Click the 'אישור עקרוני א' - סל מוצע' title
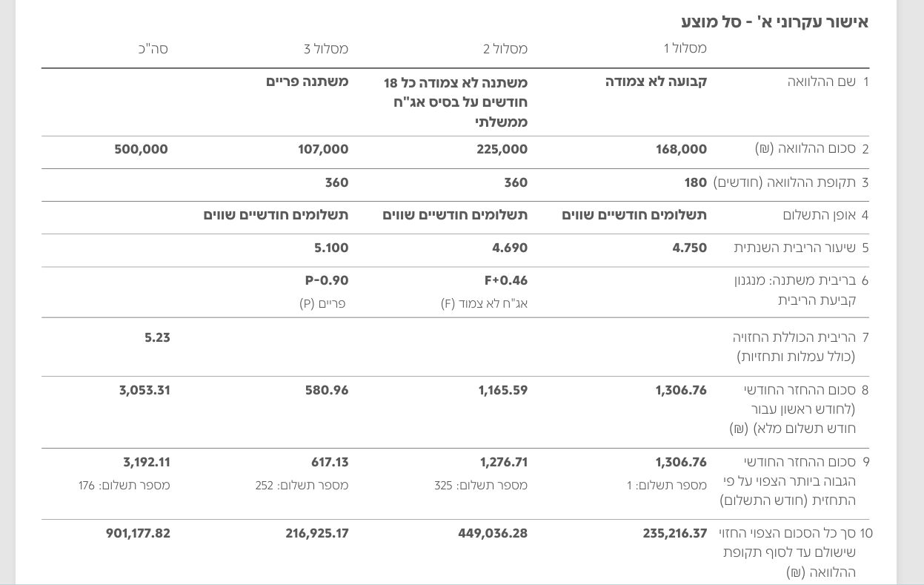 coord(774,22)
